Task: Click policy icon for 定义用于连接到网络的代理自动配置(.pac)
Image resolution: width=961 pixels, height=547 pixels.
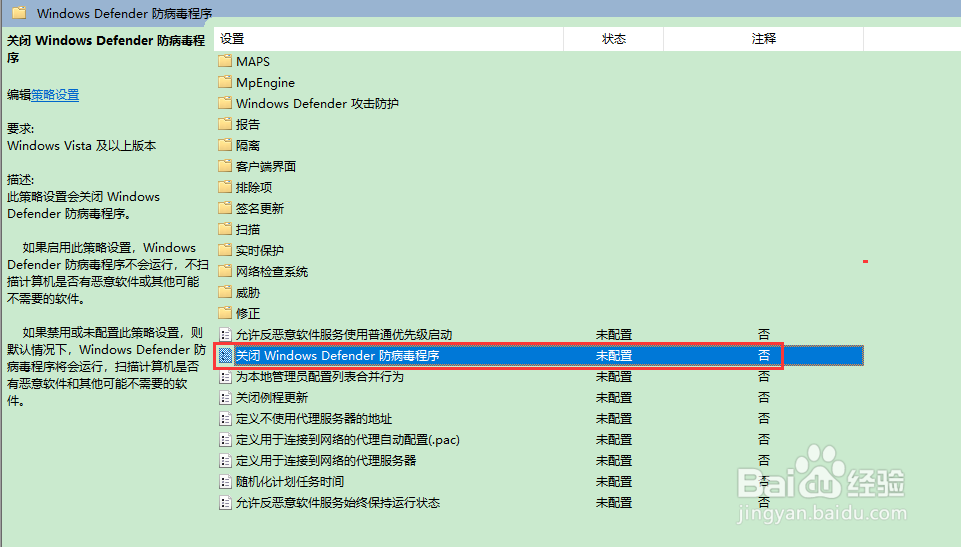Action: pos(226,439)
